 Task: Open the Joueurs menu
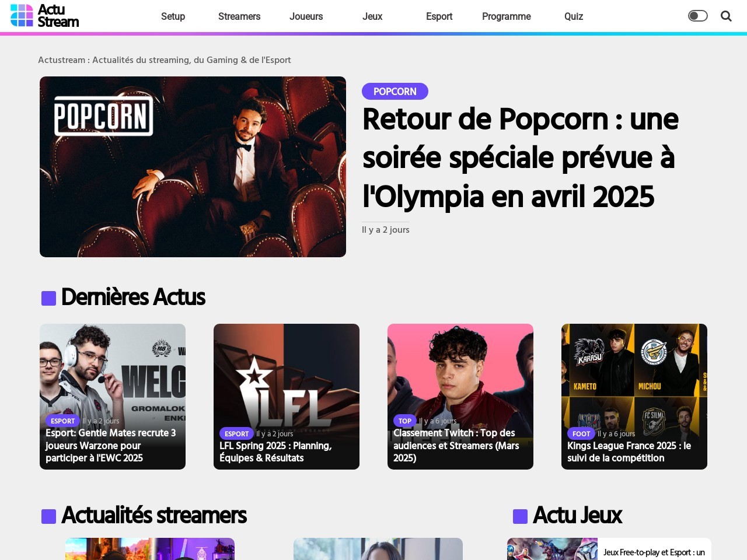point(306,16)
